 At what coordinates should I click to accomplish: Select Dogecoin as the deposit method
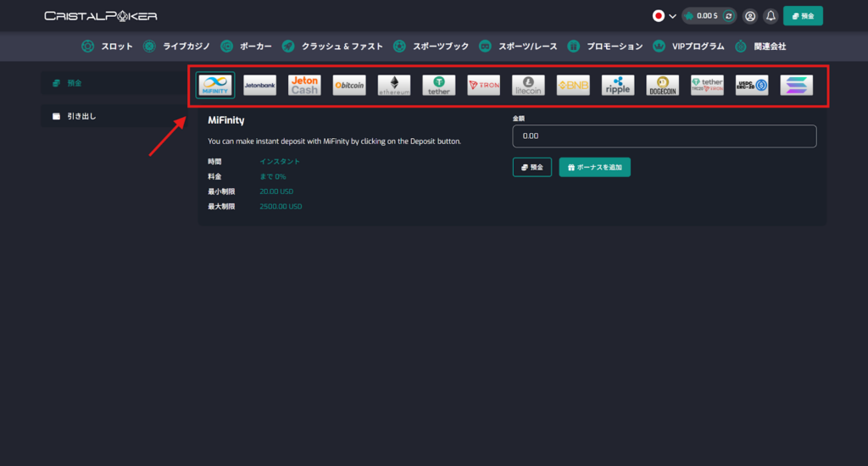(663, 86)
